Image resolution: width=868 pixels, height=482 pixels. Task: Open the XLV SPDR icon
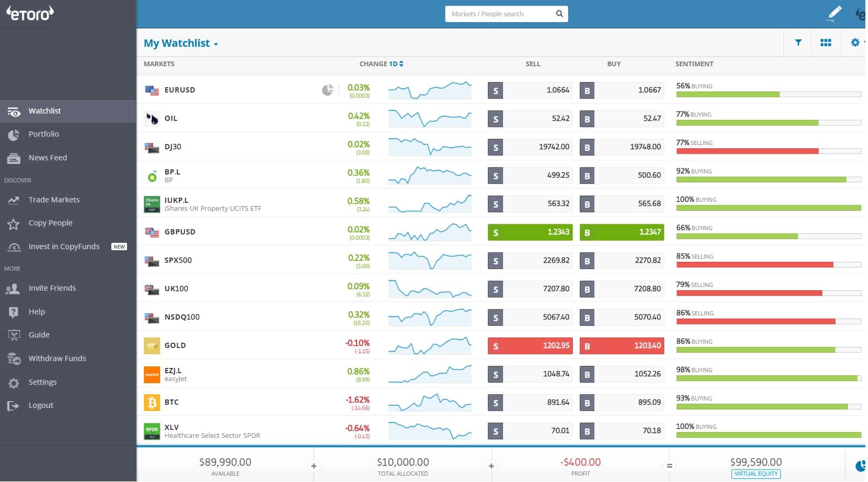[x=152, y=431]
